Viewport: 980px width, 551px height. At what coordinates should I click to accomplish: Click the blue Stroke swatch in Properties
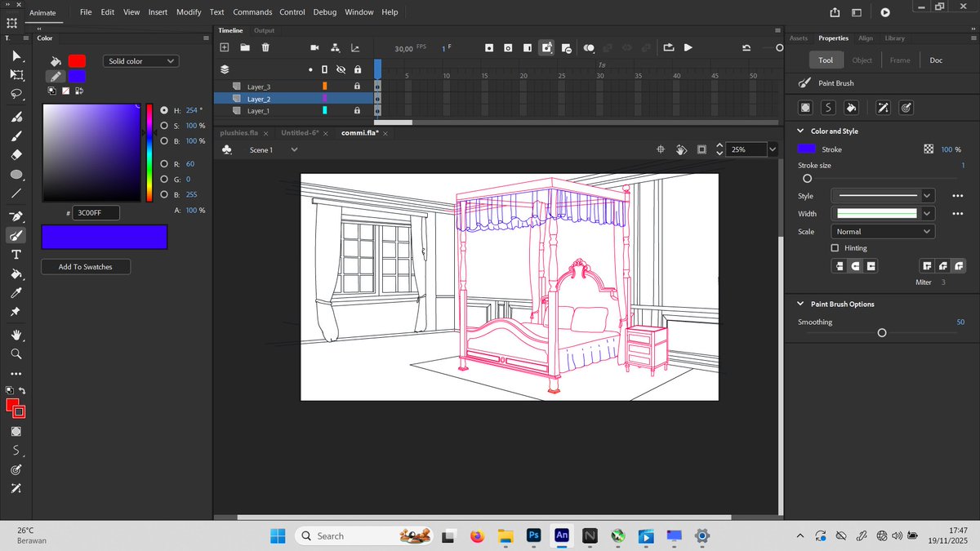click(806, 149)
